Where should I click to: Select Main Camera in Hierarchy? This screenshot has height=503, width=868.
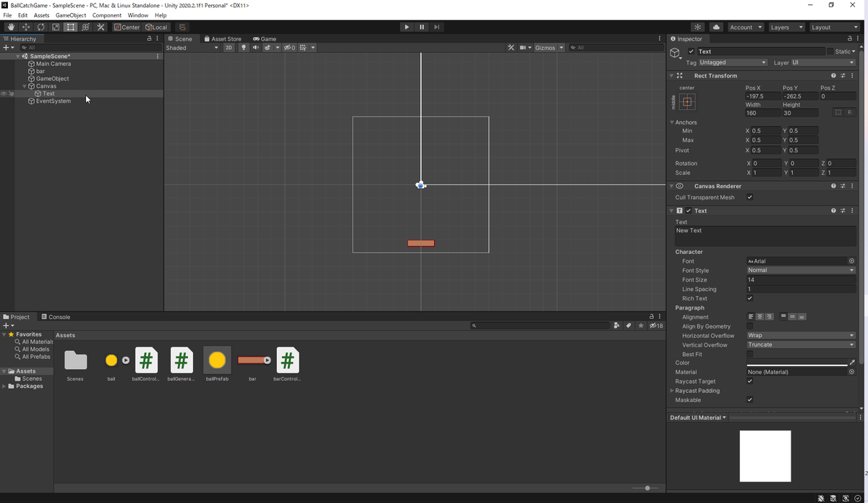(x=54, y=64)
